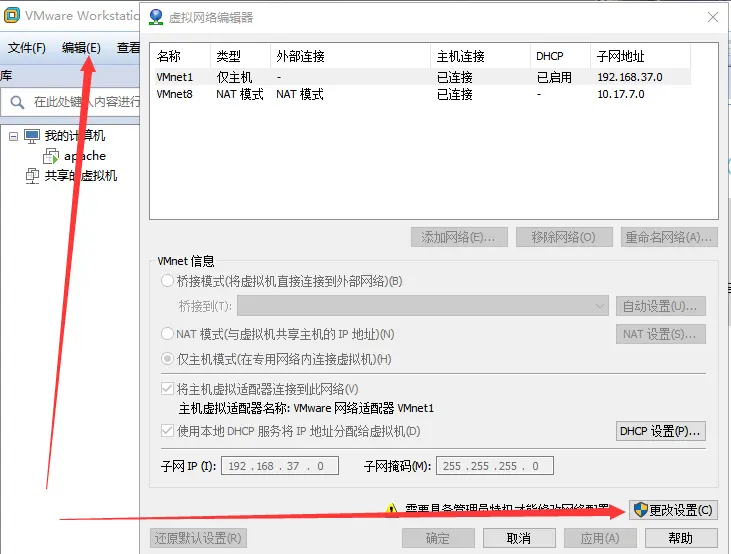Image resolution: width=731 pixels, height=554 pixels.
Task: Click the 取消 button
Action: pyautogui.click(x=519, y=538)
